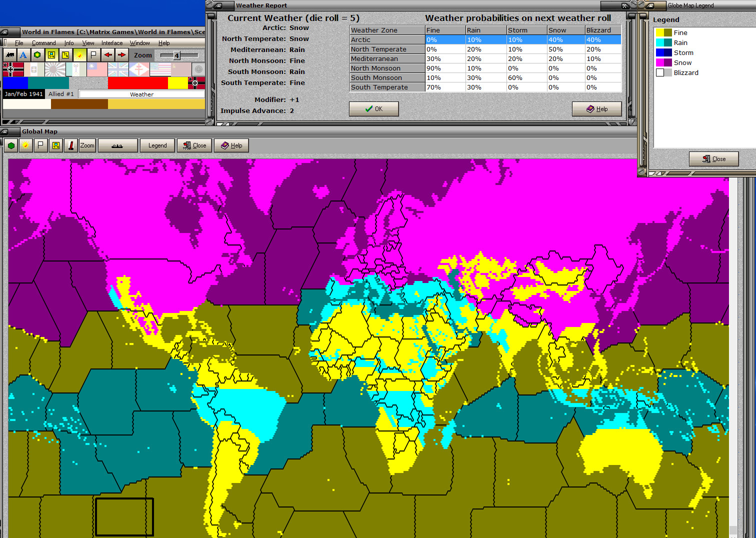Collapse the Weather Report window via title arrow
Screen dimensions: 756x538
coord(218,5)
